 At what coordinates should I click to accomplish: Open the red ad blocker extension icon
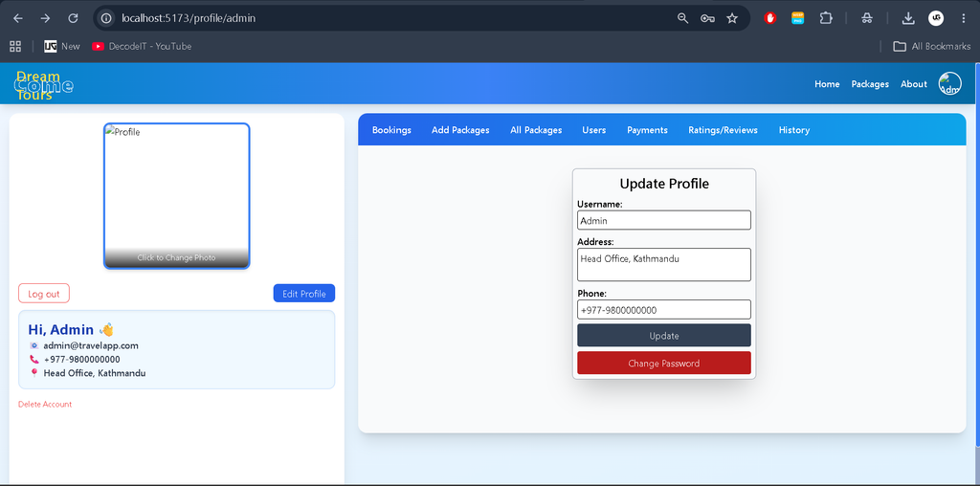point(770,18)
